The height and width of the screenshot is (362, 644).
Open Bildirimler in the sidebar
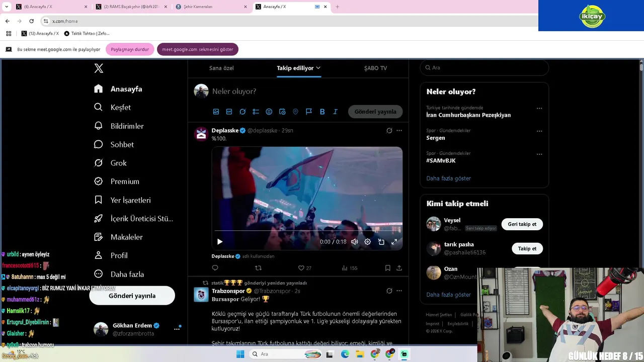[x=119, y=126]
